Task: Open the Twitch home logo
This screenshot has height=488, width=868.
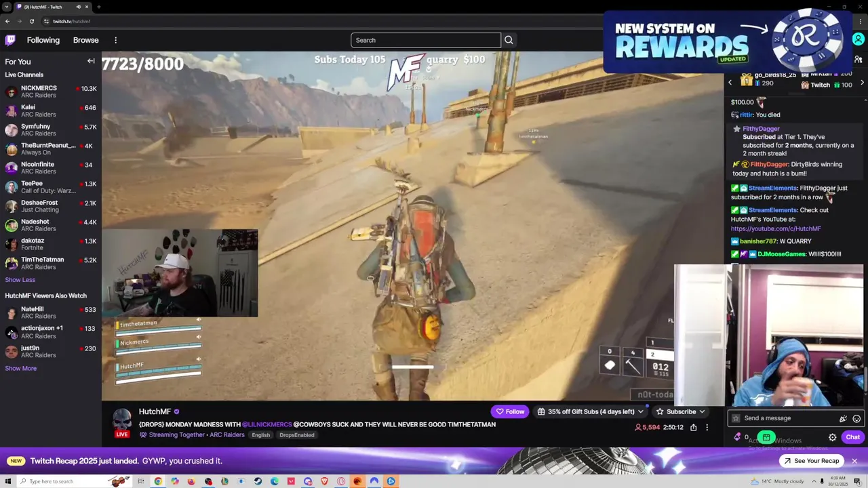Action: (x=10, y=40)
